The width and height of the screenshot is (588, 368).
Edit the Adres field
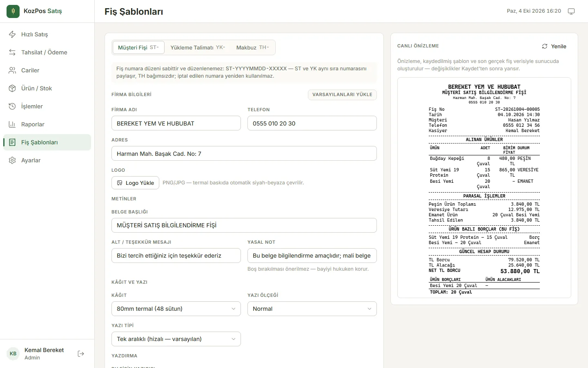244,153
